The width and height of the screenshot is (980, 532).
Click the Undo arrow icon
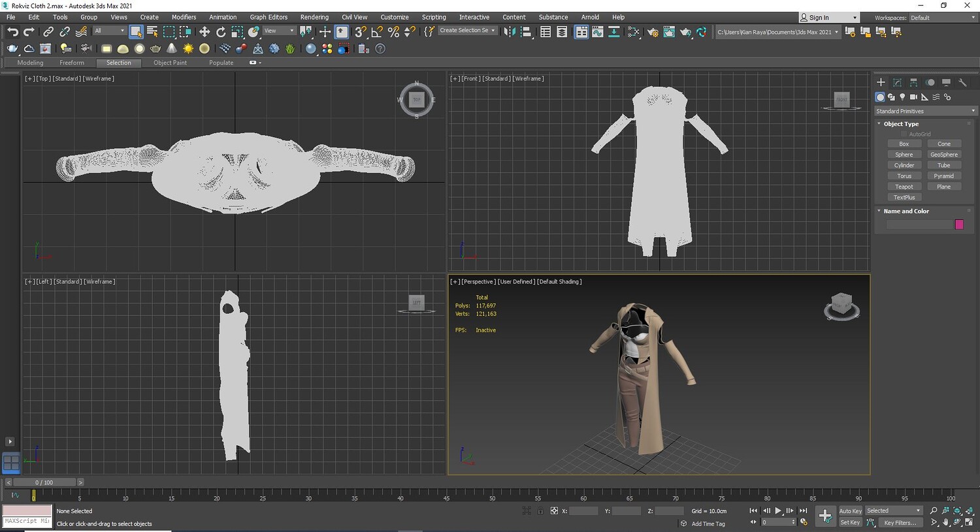(x=12, y=32)
